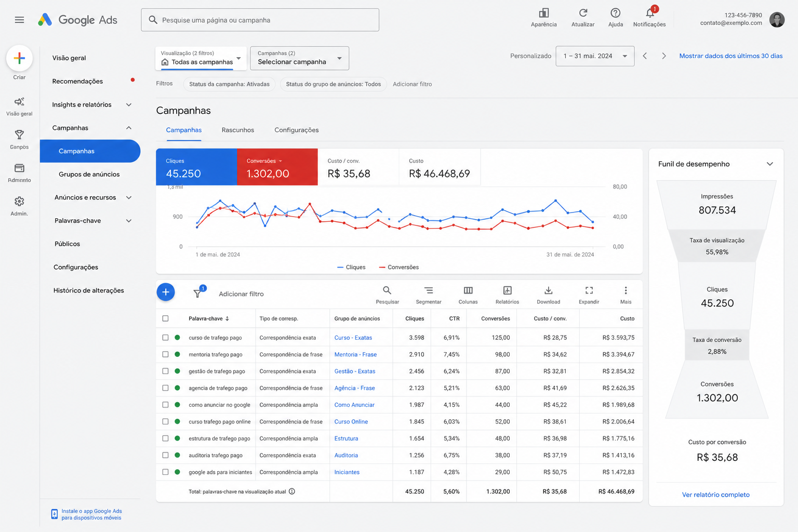Open Visão geral in side menu
Viewport: 798px width, 532px height.
coord(69,58)
